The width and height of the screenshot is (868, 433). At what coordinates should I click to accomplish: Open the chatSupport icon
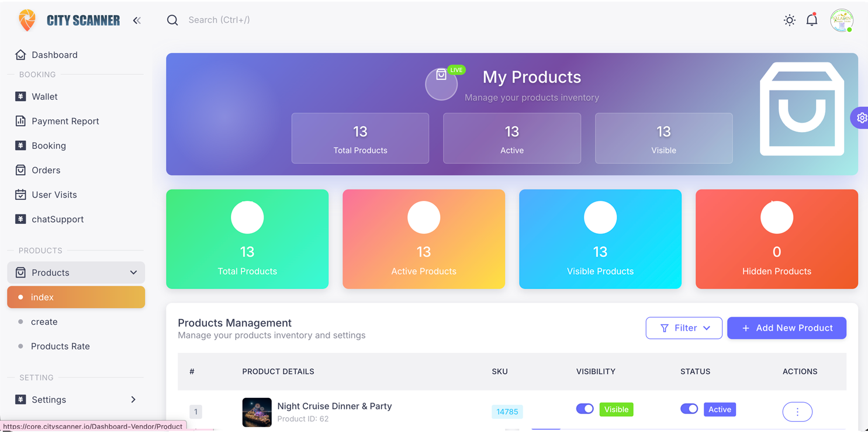(x=19, y=219)
